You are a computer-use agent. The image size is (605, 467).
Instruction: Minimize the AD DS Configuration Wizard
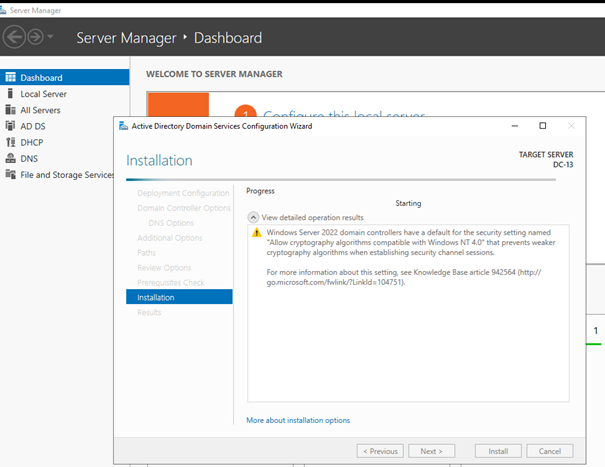[x=515, y=126]
